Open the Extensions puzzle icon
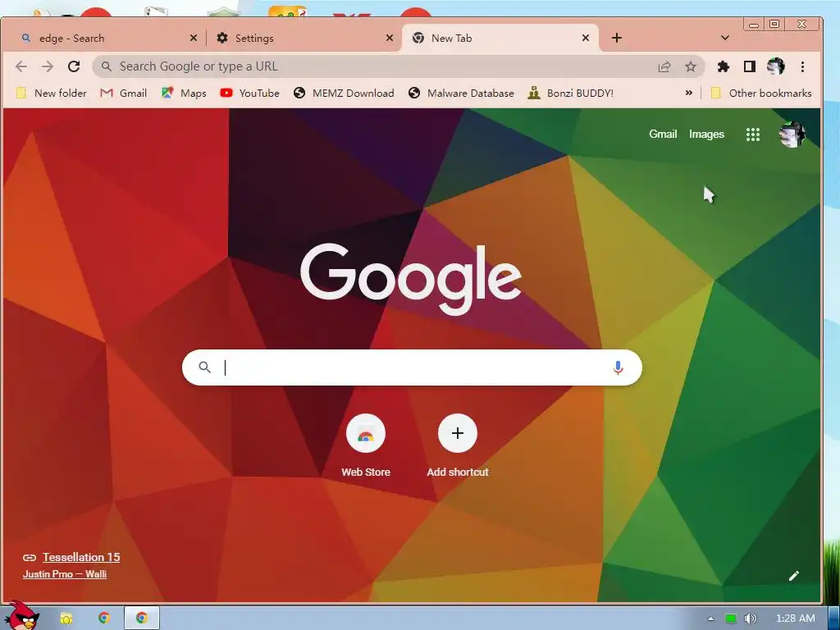 pyautogui.click(x=724, y=66)
